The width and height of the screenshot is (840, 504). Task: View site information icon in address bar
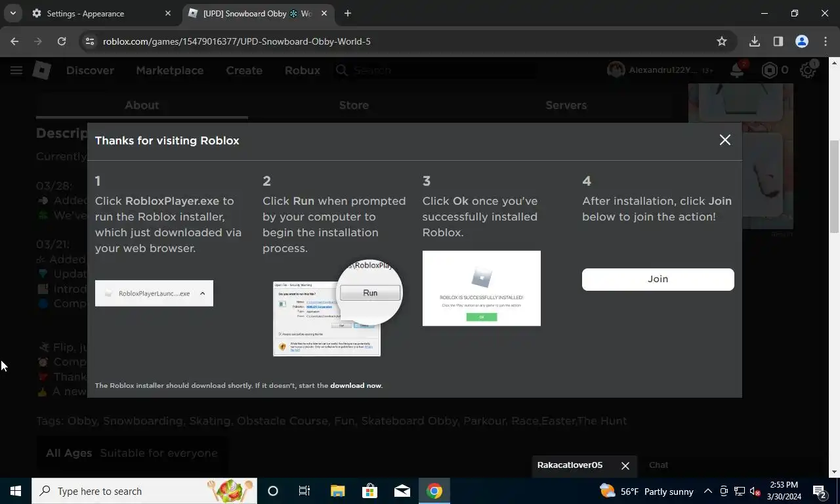[91, 41]
